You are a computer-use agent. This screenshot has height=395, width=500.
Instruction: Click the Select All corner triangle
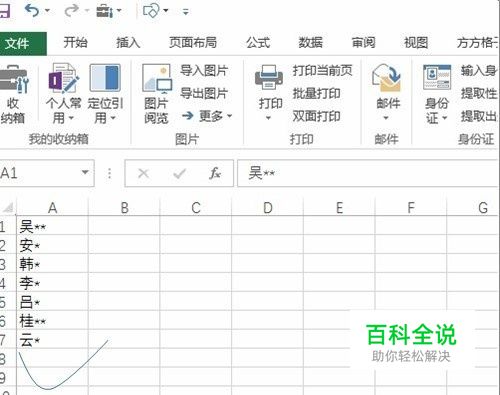[8, 208]
